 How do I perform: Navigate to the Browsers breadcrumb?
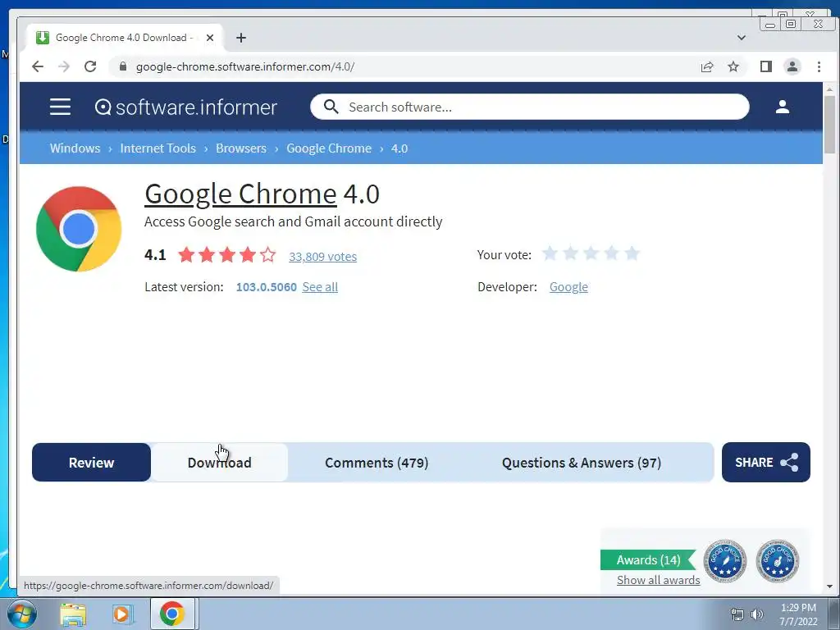[241, 148]
